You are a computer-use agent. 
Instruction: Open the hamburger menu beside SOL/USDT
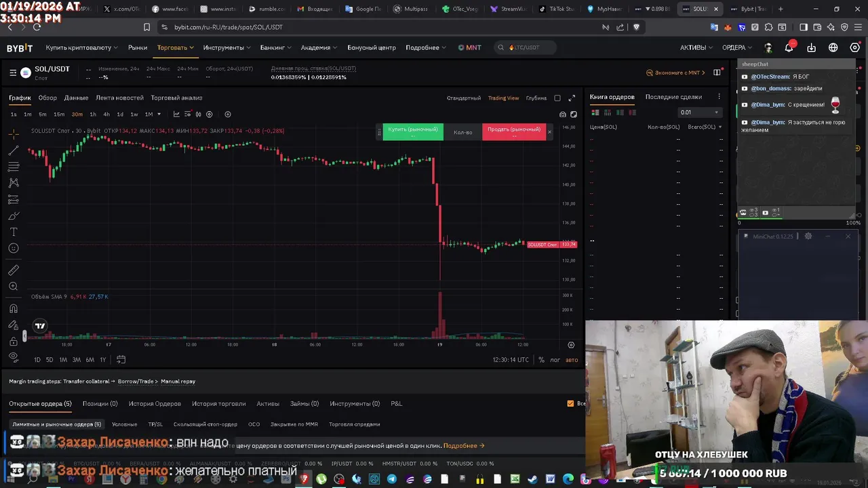point(13,73)
